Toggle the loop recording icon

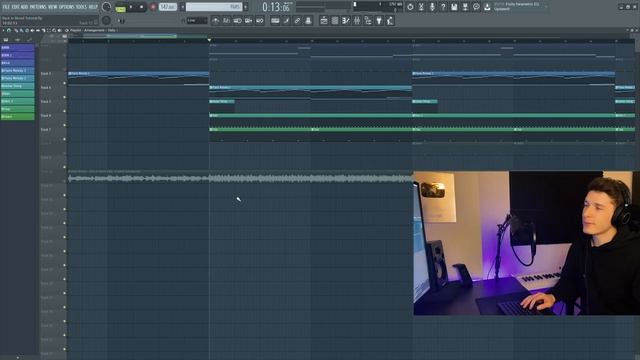pos(260,20)
